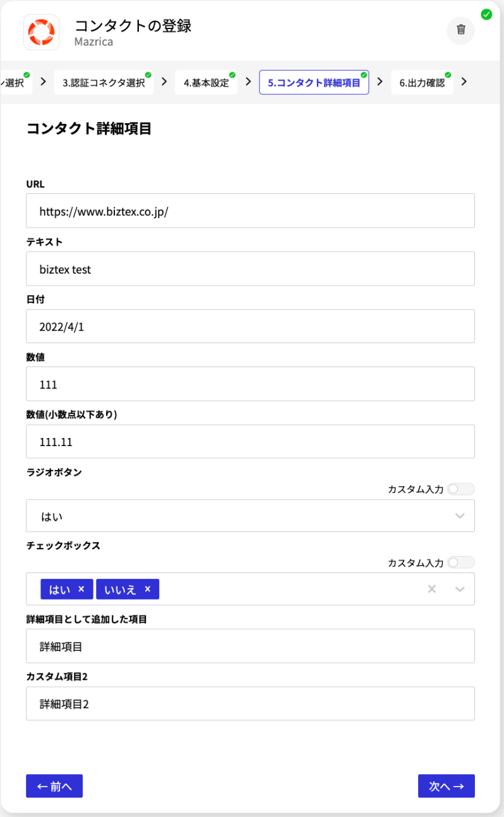Toggle カスタム入力 switch for チェックボックス

(460, 562)
